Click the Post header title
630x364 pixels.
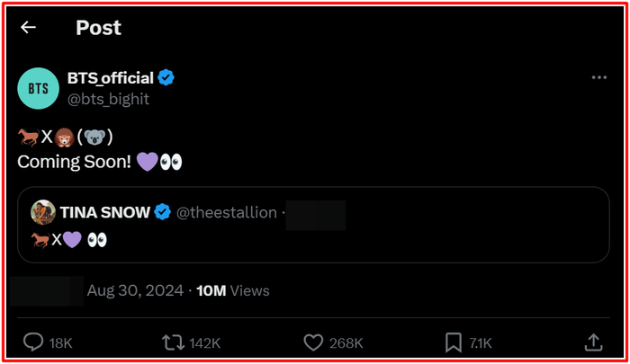pyautogui.click(x=98, y=28)
